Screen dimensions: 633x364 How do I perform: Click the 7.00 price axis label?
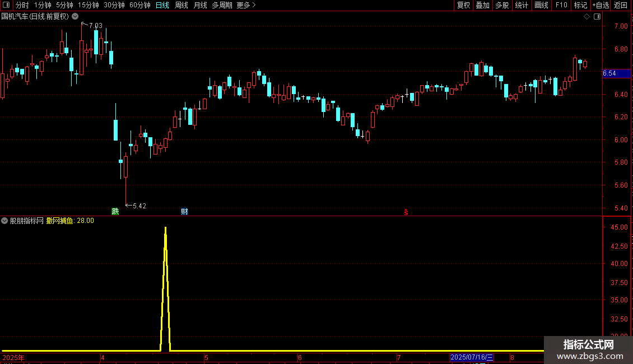(621, 26)
